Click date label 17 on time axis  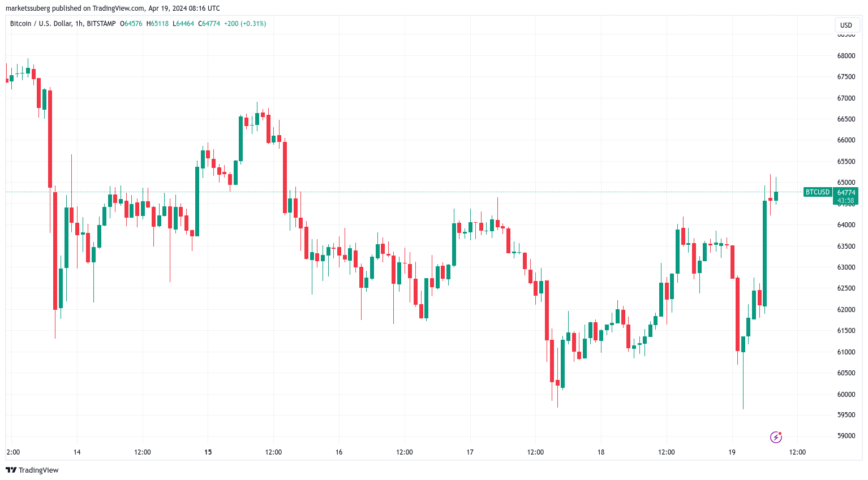[x=470, y=452]
